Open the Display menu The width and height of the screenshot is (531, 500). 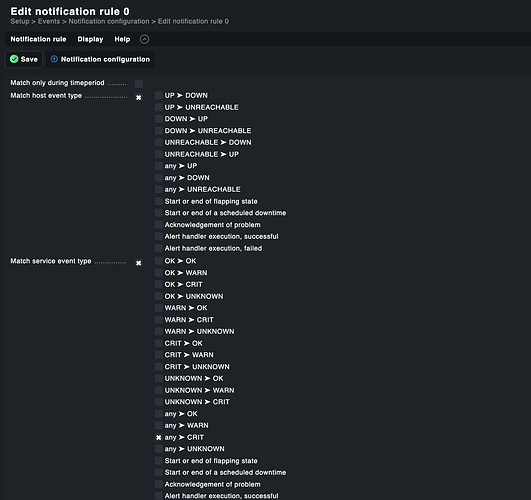click(90, 39)
